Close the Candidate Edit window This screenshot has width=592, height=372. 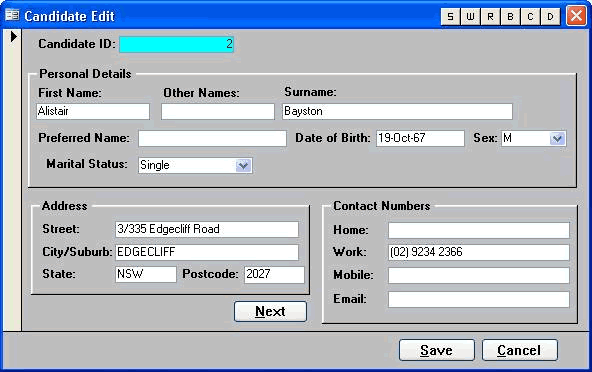[x=576, y=16]
